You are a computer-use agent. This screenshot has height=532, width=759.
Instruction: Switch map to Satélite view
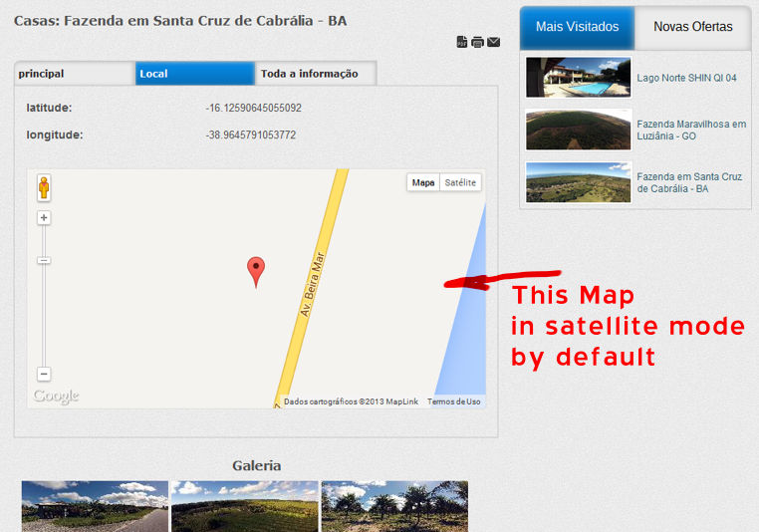(460, 182)
